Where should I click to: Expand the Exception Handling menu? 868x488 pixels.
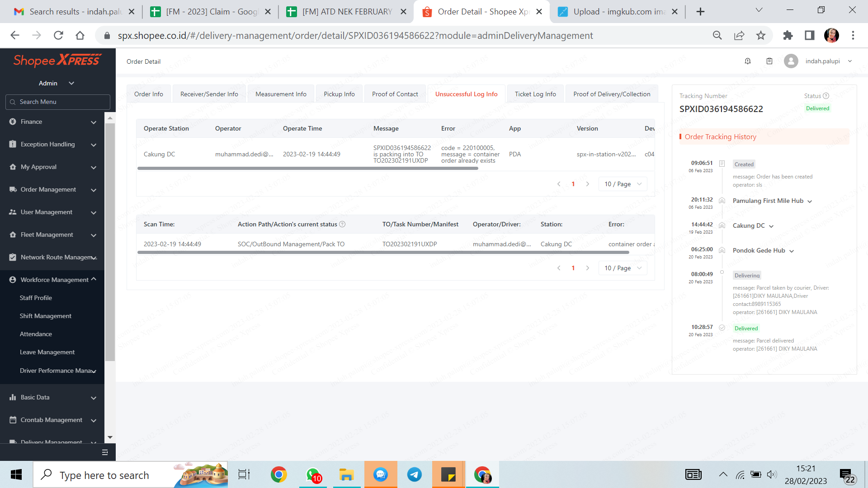pos(94,145)
